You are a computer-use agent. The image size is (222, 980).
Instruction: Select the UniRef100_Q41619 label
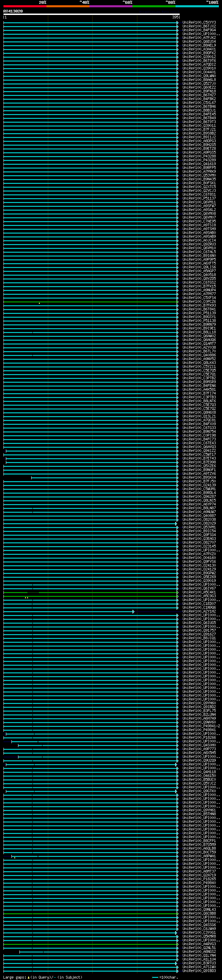click(x=199, y=164)
